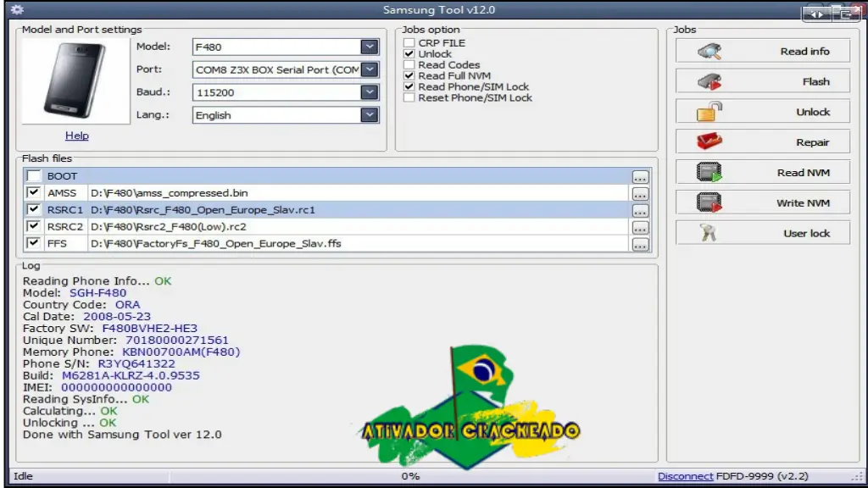The image size is (868, 488).
Task: Click the red Repair toolbox icon
Action: tap(709, 141)
